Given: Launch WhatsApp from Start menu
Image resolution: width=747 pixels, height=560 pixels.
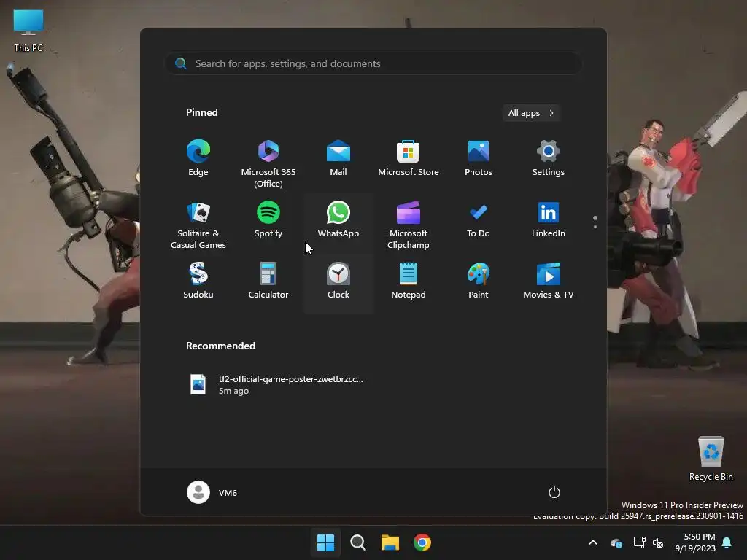Looking at the screenshot, I should pyautogui.click(x=338, y=220).
